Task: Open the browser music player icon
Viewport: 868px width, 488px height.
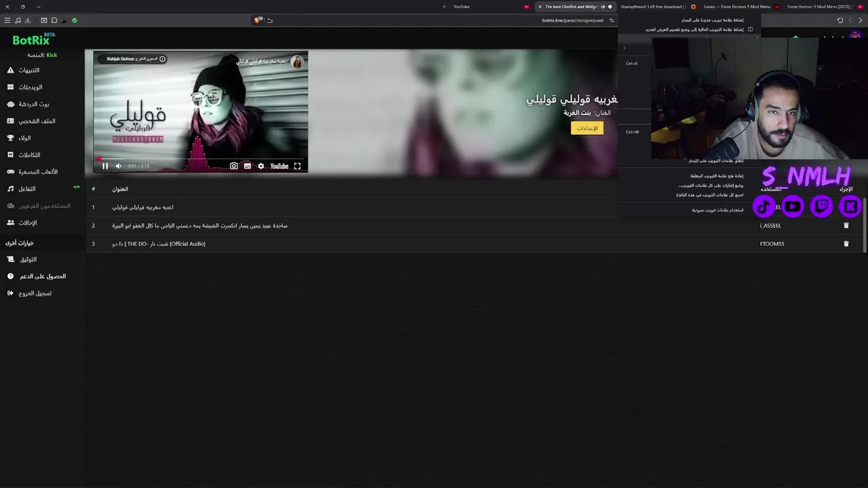Action: (18, 20)
